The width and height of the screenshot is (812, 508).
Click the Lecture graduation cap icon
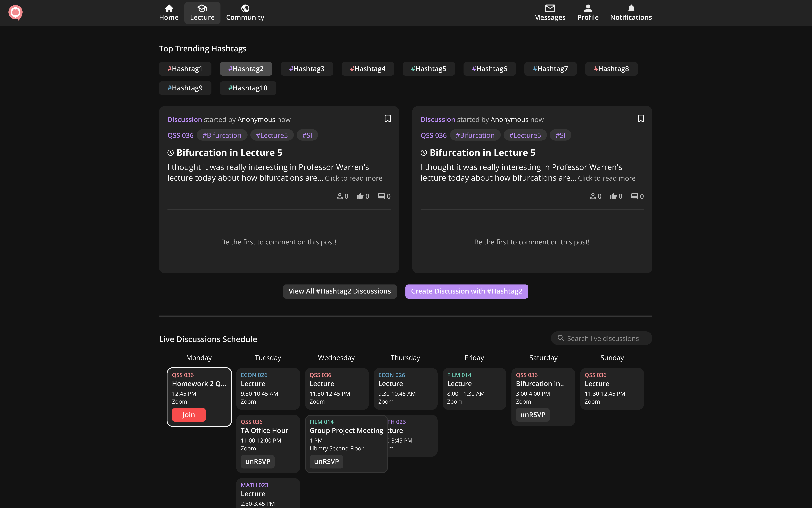202,8
